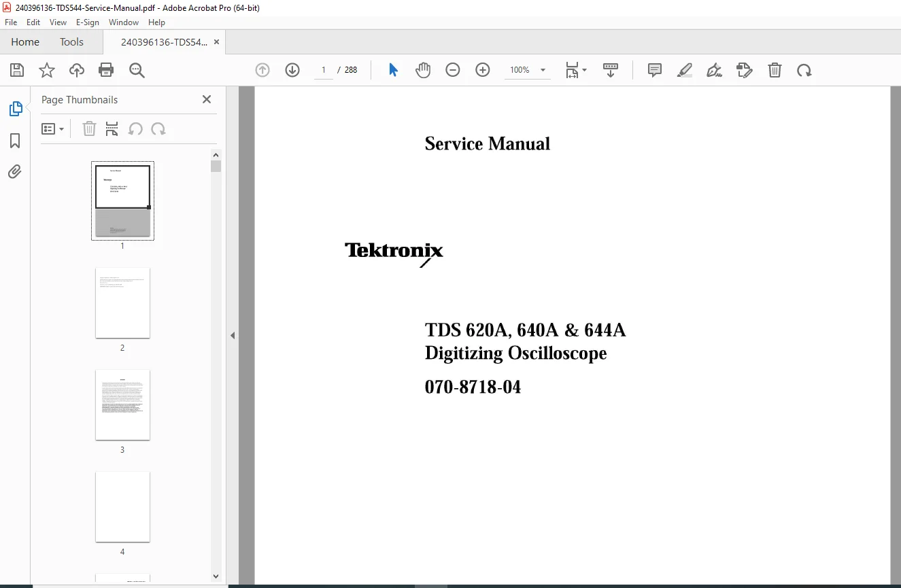Open the Edit menu
Image resolution: width=901 pixels, height=588 pixels.
click(33, 22)
